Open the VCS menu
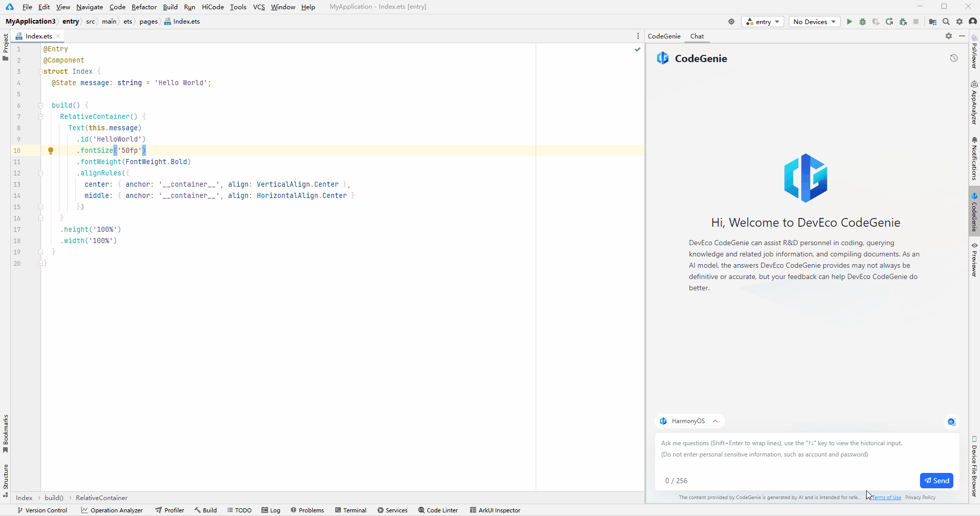Viewport: 980px width, 516px height. coord(259,7)
